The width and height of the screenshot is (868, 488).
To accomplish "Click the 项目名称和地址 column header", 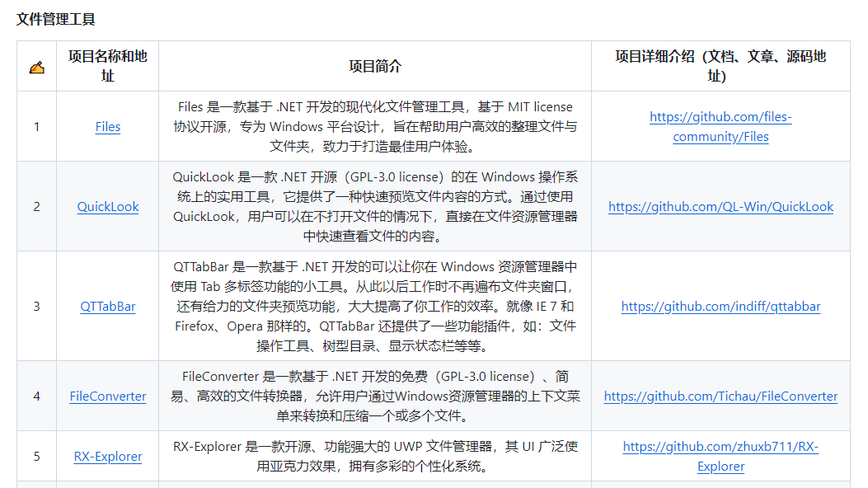I will (108, 66).
